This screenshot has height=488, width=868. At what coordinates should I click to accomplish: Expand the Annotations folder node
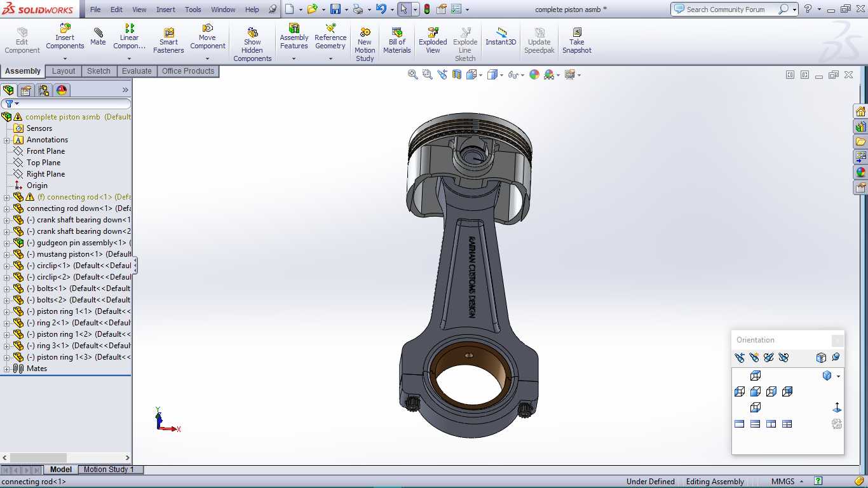pos(6,140)
